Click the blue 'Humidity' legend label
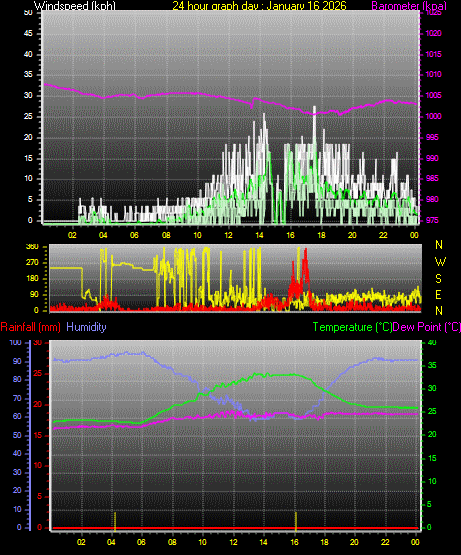The width and height of the screenshot is (461, 555). pos(86,327)
